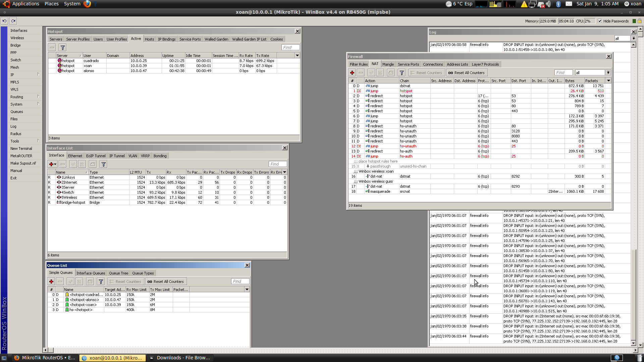
Task: Click the red plus add dropdown in Interface List
Action: click(x=52, y=164)
